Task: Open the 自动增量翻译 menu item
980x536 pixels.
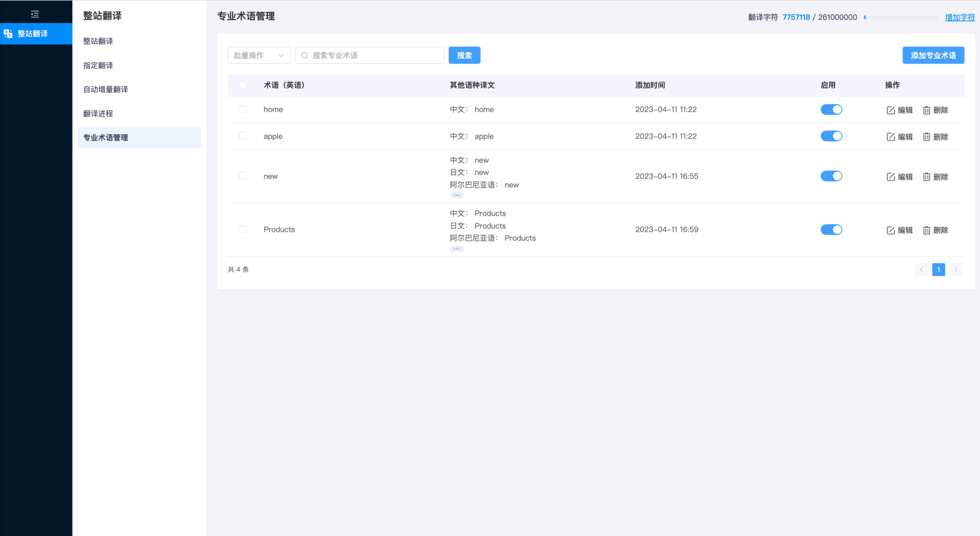Action: click(x=105, y=89)
